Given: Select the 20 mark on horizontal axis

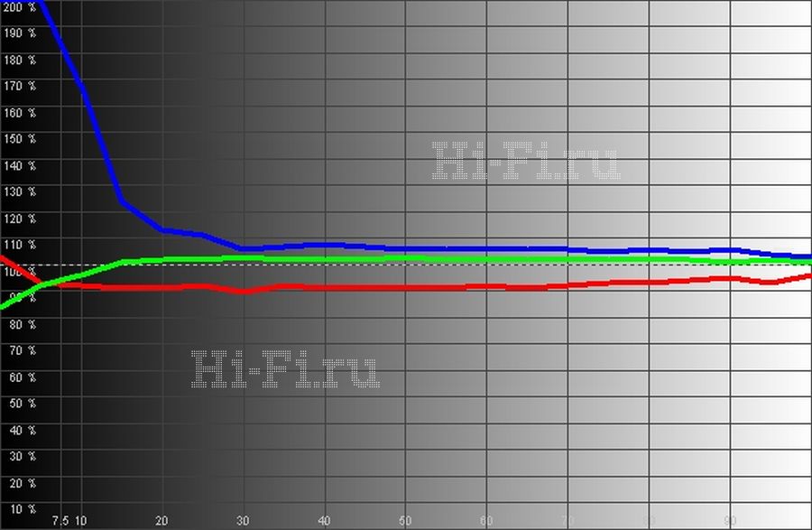Looking at the screenshot, I should coord(161,521).
